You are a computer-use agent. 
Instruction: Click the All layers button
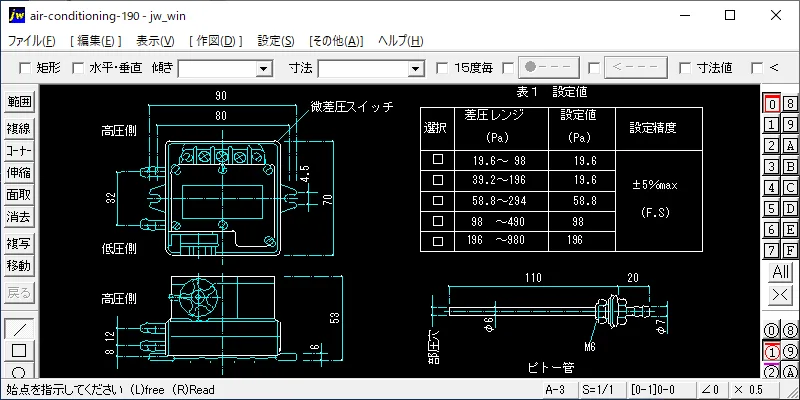click(x=781, y=272)
